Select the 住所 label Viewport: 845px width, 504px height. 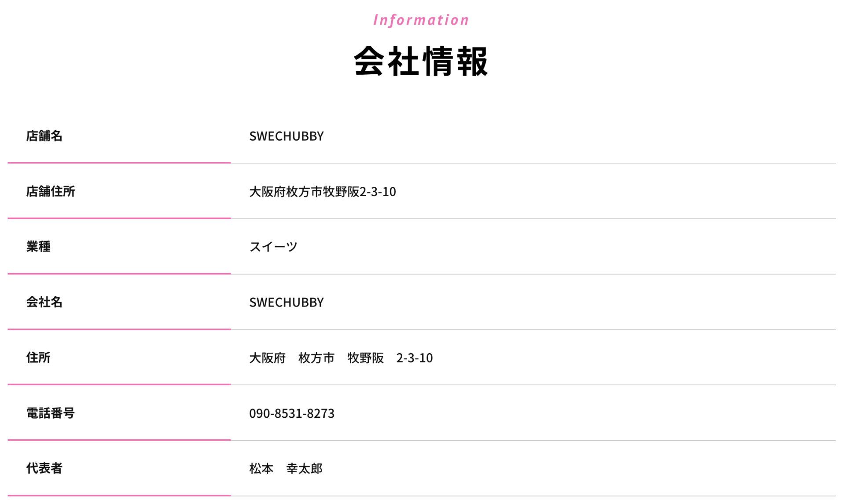tap(38, 358)
